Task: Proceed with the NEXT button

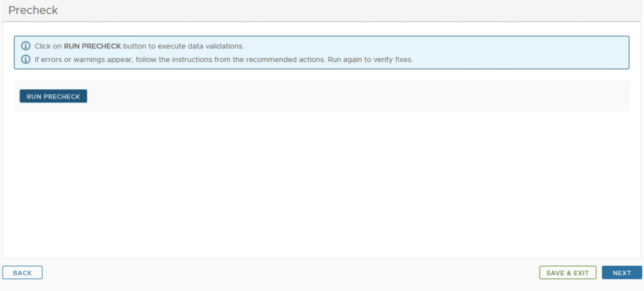Action: tap(621, 273)
